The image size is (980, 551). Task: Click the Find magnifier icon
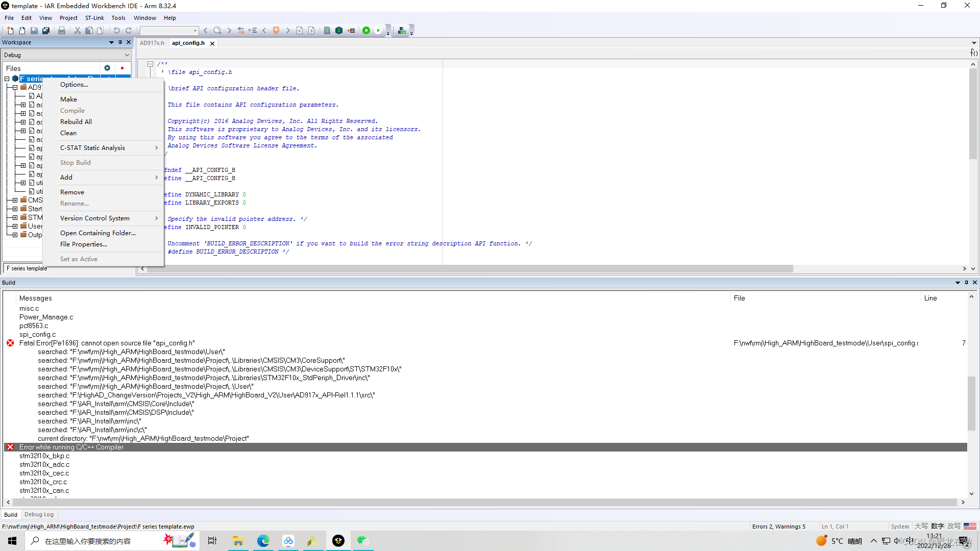coord(217,31)
